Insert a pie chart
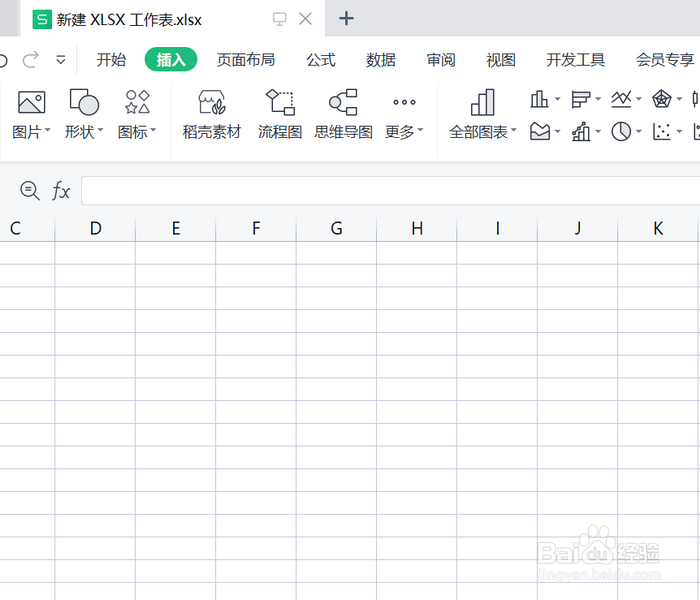 pyautogui.click(x=621, y=132)
